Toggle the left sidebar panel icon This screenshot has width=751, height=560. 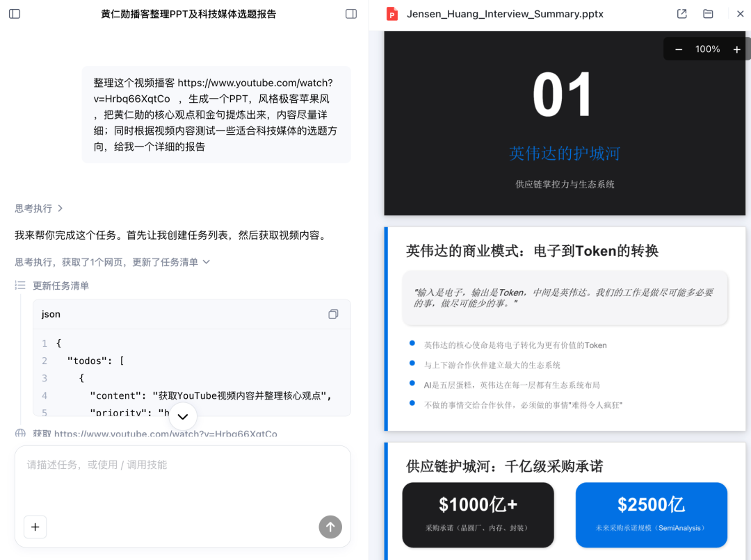coord(15,14)
